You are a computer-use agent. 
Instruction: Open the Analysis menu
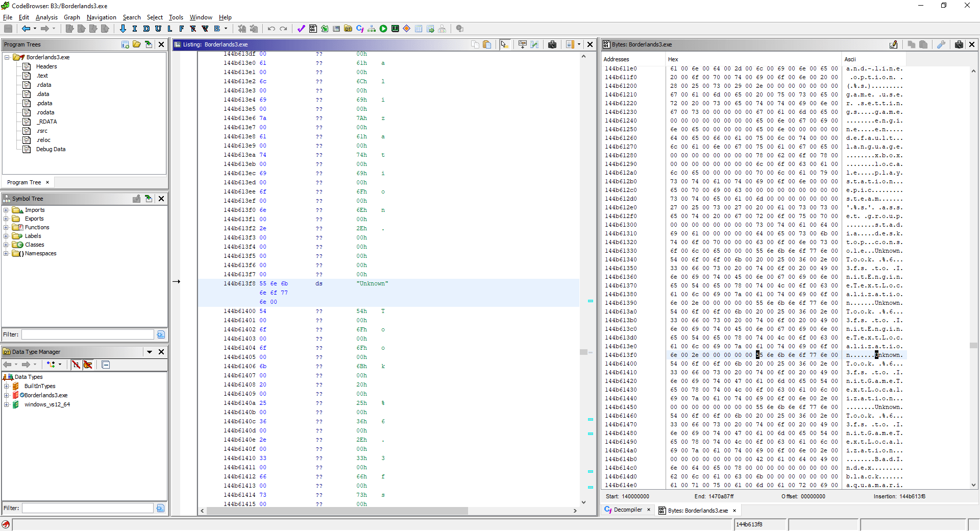click(46, 17)
